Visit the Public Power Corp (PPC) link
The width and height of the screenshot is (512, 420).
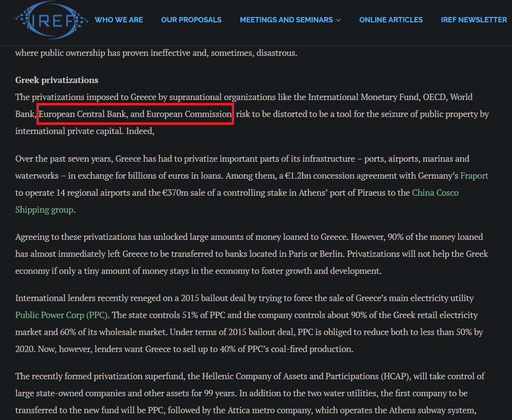point(62,315)
